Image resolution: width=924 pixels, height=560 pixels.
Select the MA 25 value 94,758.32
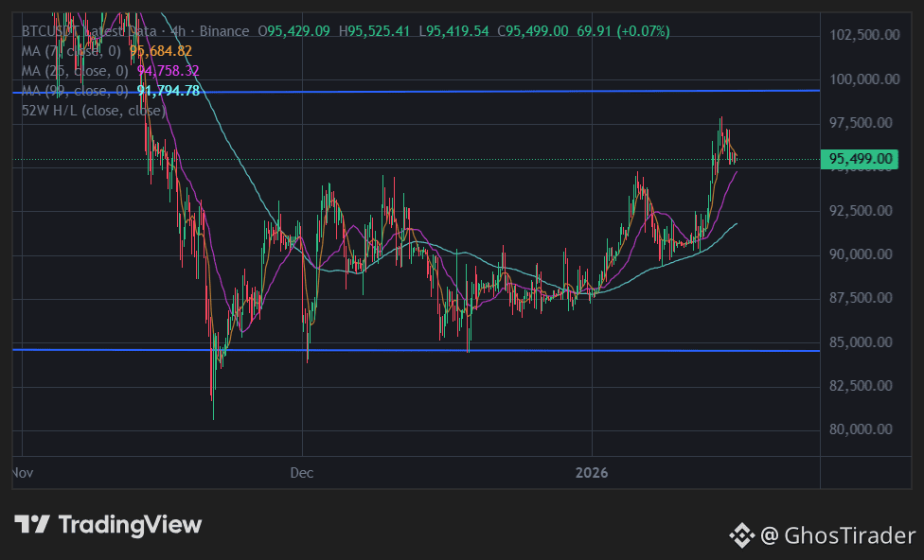pos(168,71)
